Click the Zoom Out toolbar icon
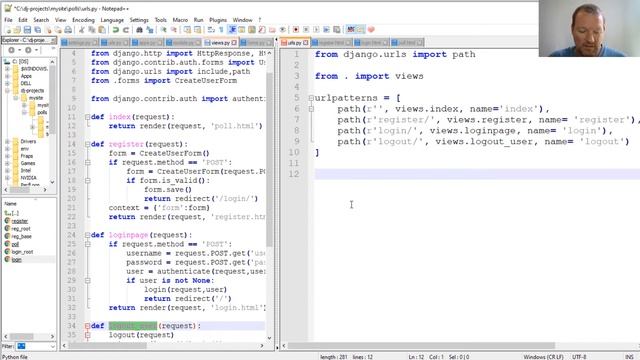 pos(174,30)
